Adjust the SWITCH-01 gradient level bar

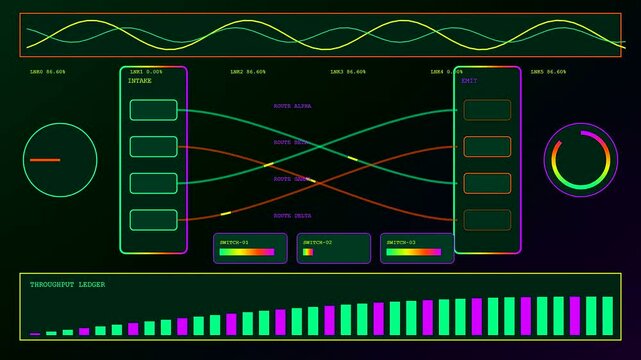[247, 252]
